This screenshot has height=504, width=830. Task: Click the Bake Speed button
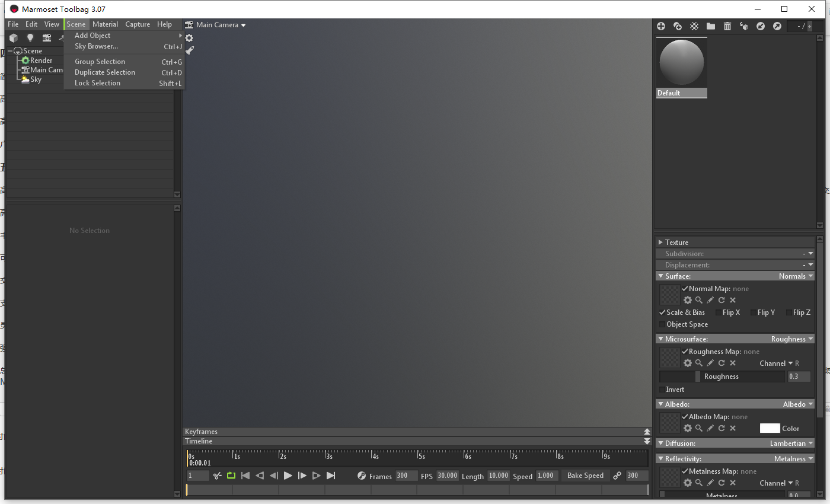585,476
